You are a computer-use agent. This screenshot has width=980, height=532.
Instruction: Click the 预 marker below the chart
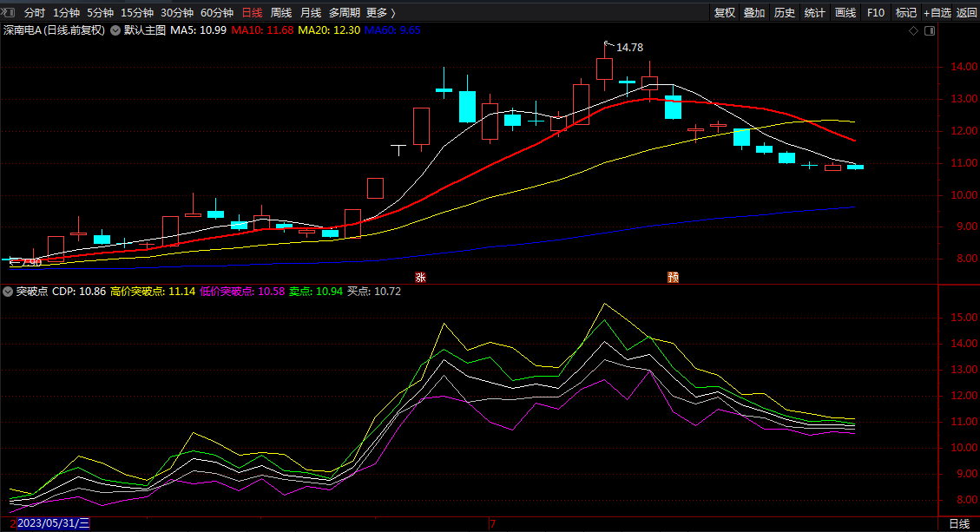click(673, 277)
